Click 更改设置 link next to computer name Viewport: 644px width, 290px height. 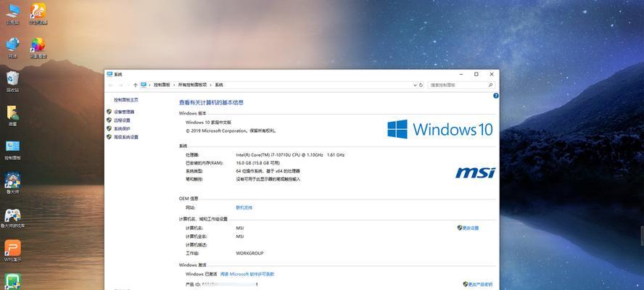pyautogui.click(x=471, y=228)
